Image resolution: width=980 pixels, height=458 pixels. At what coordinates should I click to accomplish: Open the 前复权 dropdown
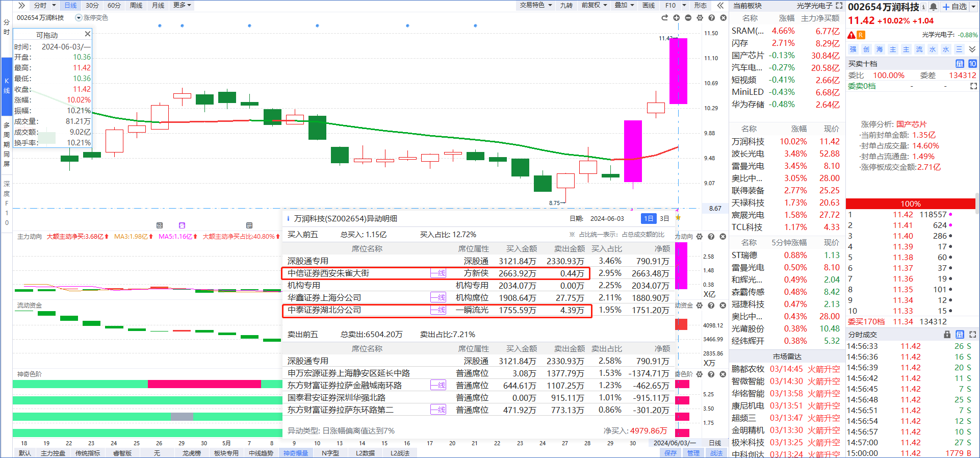click(595, 5)
